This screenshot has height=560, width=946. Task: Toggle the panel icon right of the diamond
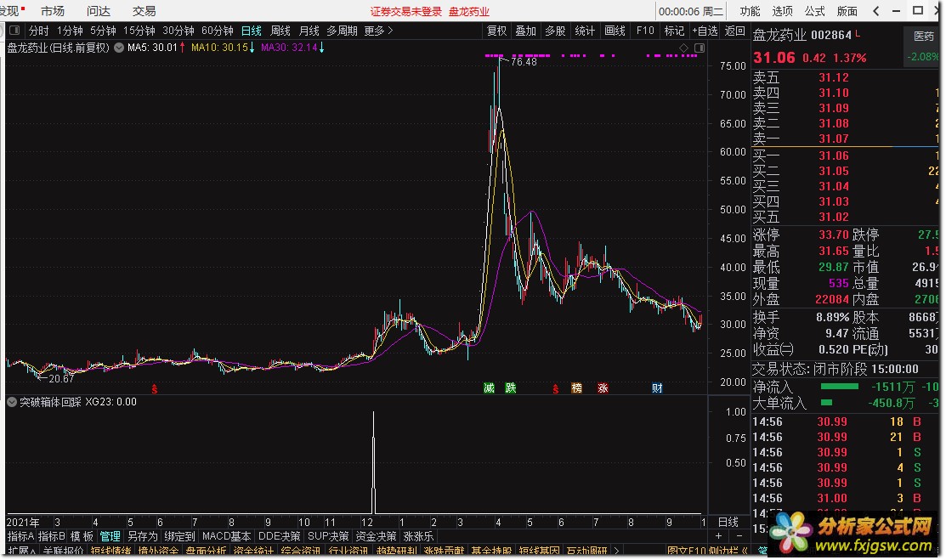tap(700, 48)
